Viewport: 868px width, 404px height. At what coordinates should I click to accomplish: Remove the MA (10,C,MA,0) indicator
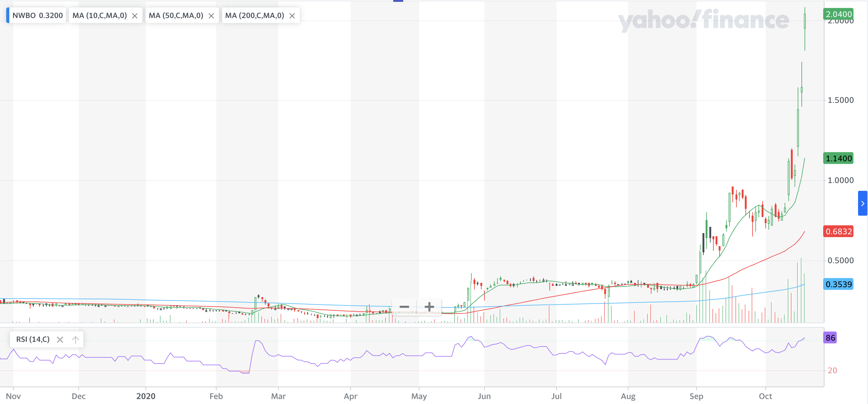pyautogui.click(x=135, y=16)
